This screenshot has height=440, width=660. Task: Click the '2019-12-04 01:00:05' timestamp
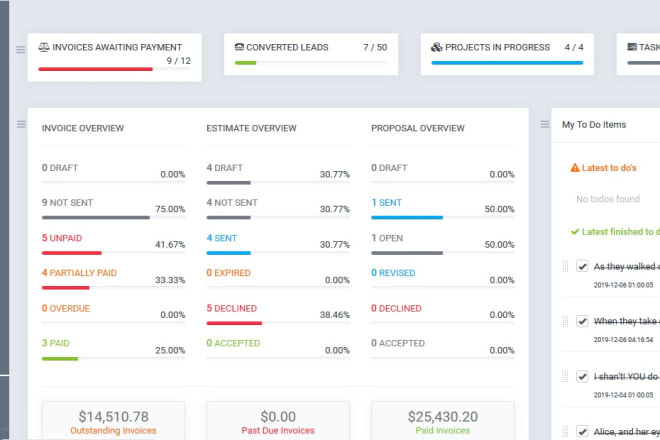pos(623,395)
